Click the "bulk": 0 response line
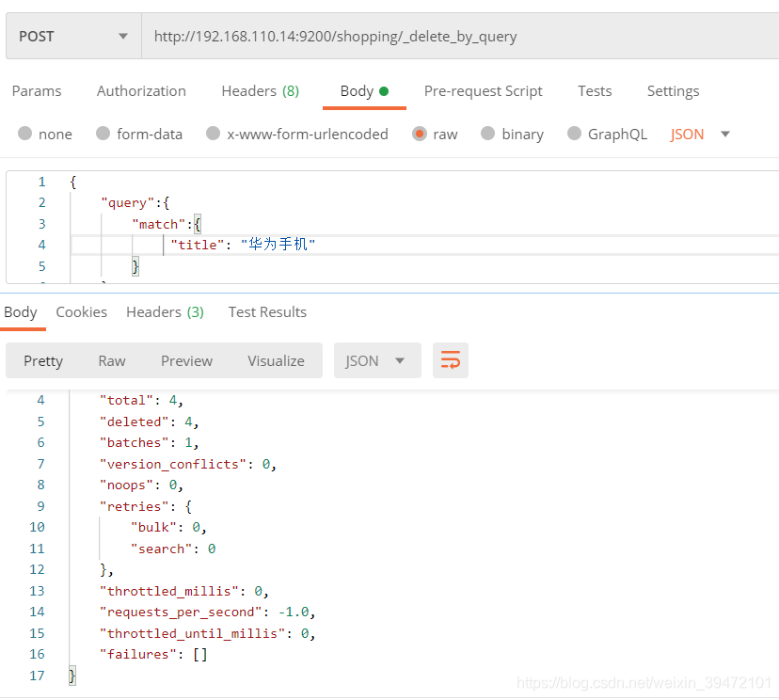 point(168,527)
